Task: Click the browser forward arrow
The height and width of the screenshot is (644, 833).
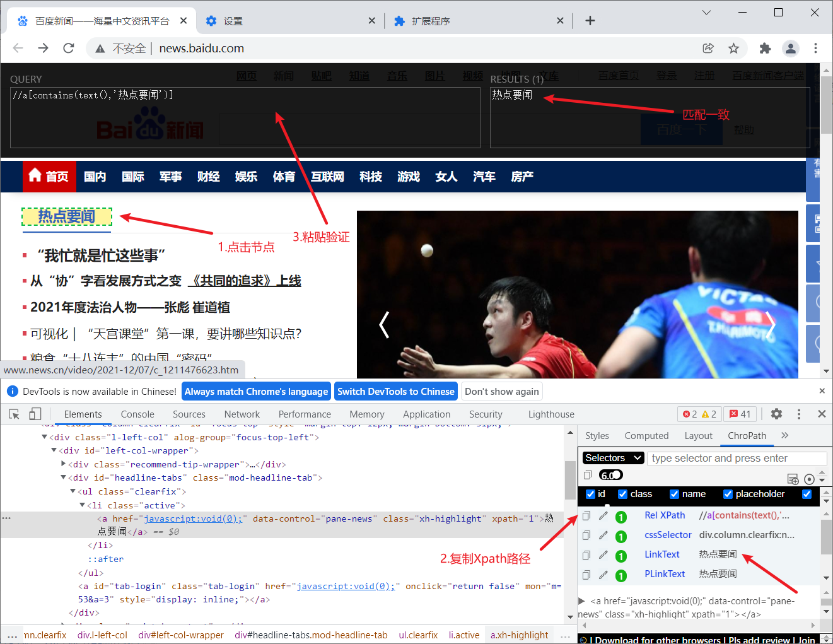Action: [x=43, y=48]
